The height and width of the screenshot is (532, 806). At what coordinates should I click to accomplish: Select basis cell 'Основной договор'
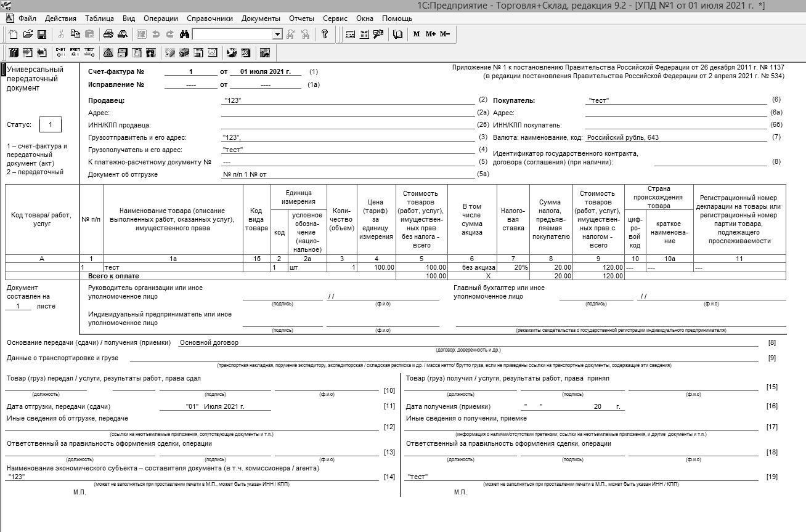point(468,342)
